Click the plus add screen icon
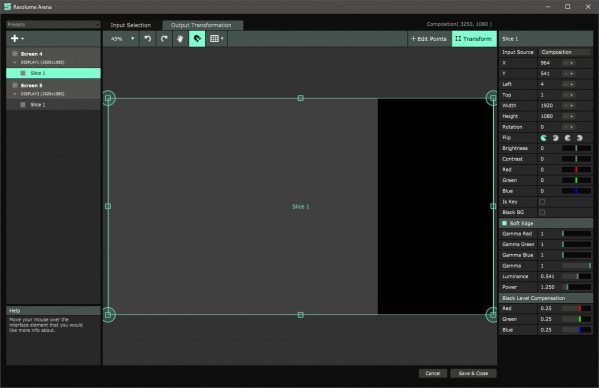 click(x=15, y=38)
